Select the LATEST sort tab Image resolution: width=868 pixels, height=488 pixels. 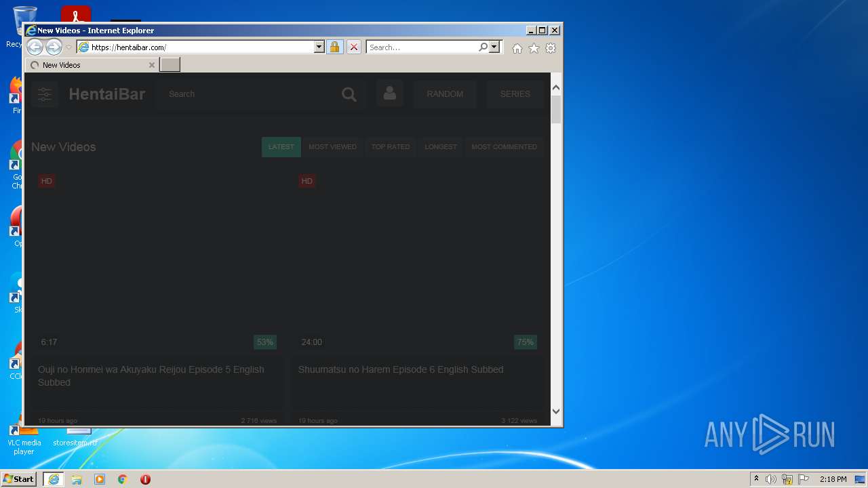(281, 147)
